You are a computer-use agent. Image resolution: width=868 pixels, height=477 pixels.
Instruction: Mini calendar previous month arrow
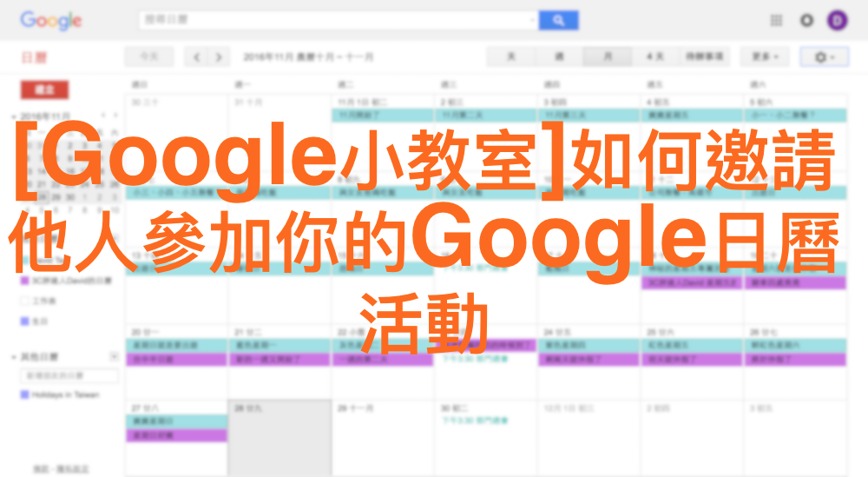point(103,116)
